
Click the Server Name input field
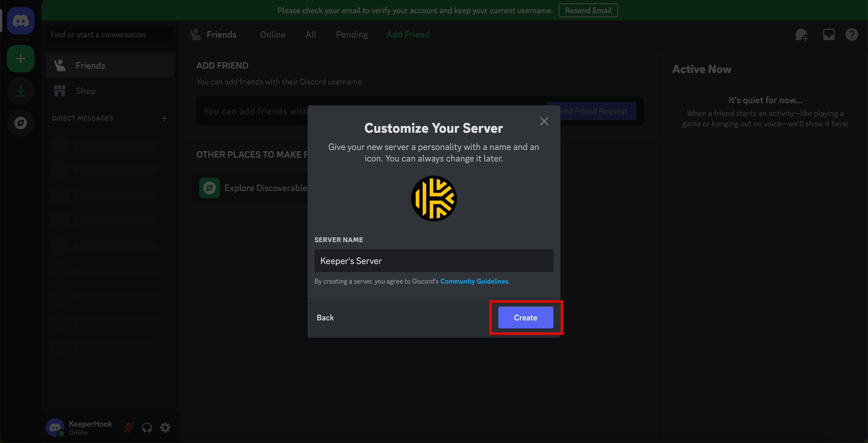(x=434, y=261)
